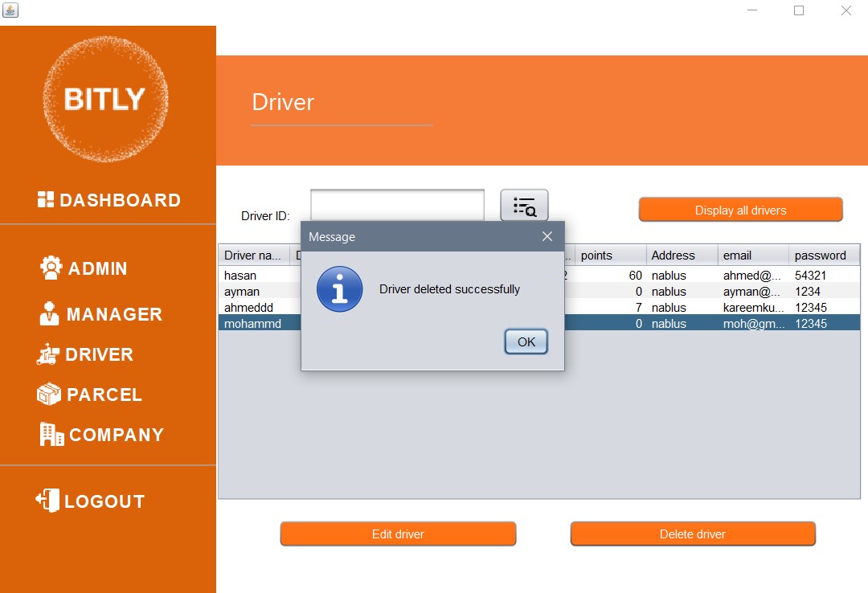This screenshot has width=868, height=593.
Task: Click the Driver deleted successfully text
Action: (x=449, y=289)
